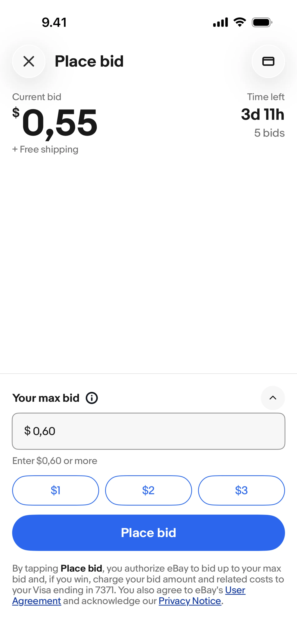Screen dimensions: 297x644
Task: Open payment card icon at top right
Action: click(268, 61)
